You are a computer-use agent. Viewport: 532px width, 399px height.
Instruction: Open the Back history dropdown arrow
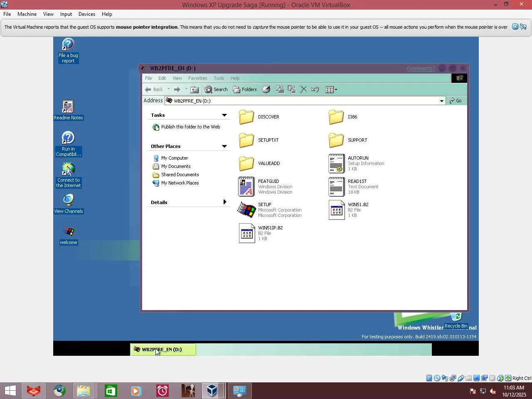tap(168, 89)
